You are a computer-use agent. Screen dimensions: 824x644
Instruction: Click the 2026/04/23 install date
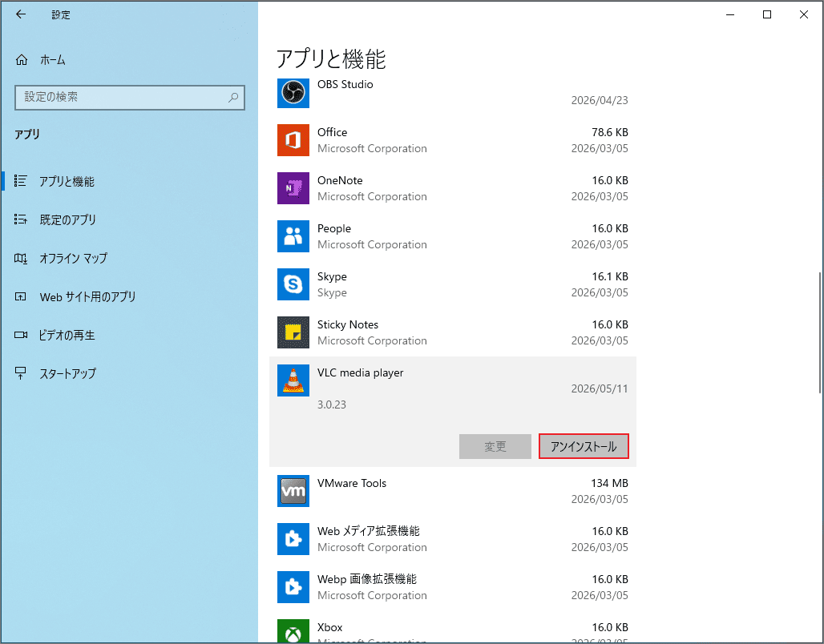(x=600, y=100)
